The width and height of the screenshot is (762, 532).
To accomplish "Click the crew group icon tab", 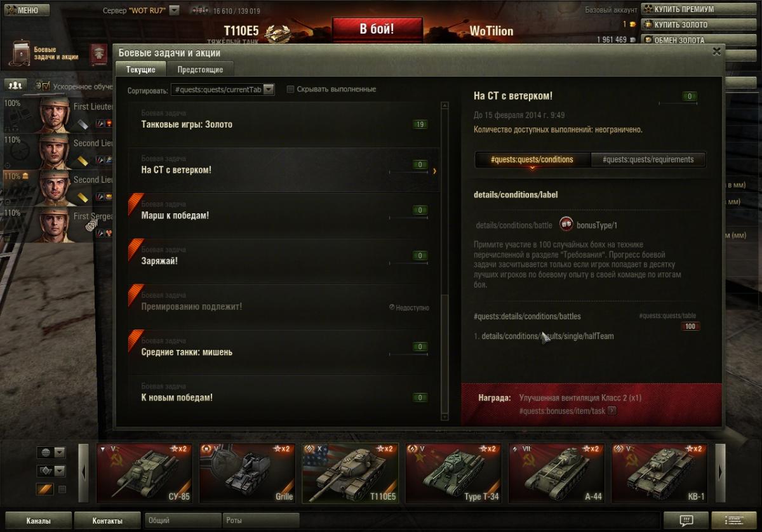I will tap(15, 85).
